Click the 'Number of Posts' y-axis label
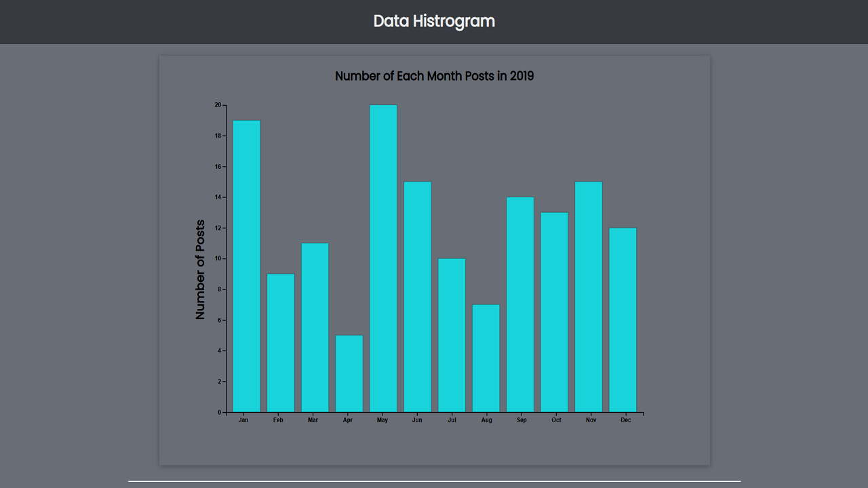Screen dimensions: 868x488 (200, 270)
